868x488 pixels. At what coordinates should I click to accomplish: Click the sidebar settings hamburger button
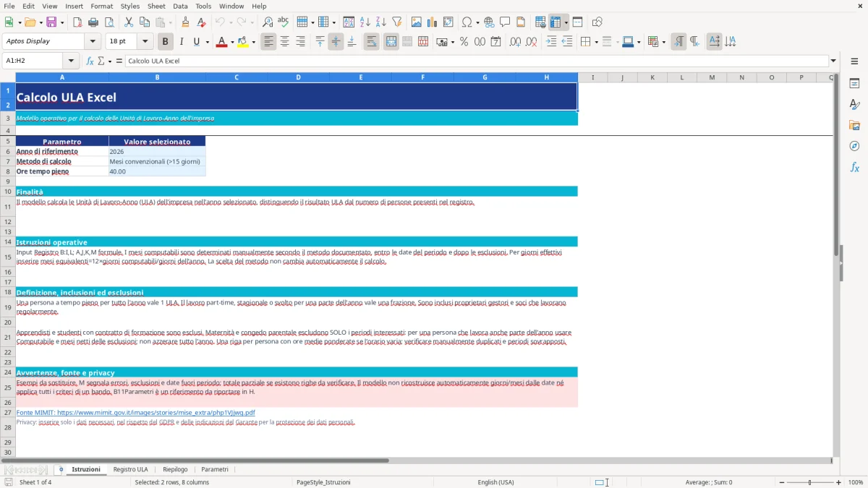854,61
